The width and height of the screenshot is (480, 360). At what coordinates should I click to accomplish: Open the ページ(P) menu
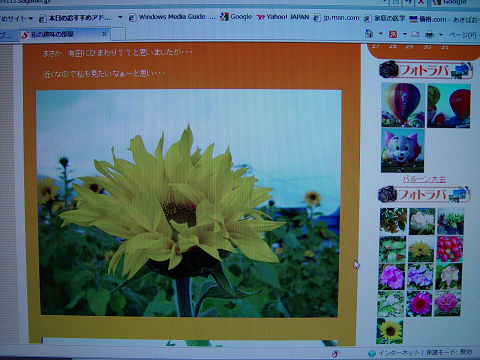tap(464, 35)
